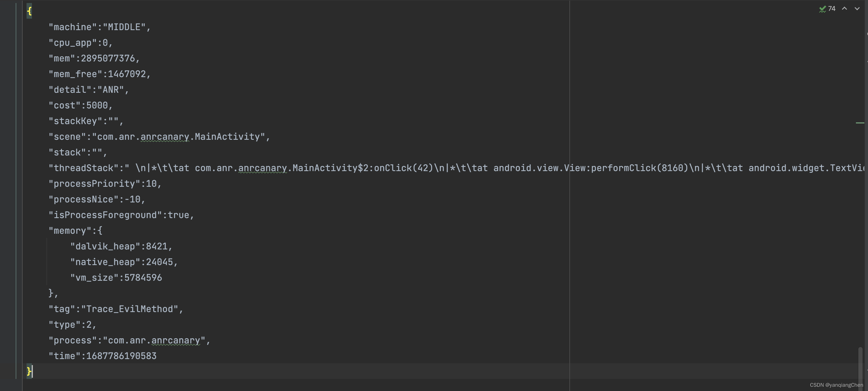Click the "dalvik_heap":8421 line
Image resolution: width=868 pixels, height=391 pixels.
(121, 246)
